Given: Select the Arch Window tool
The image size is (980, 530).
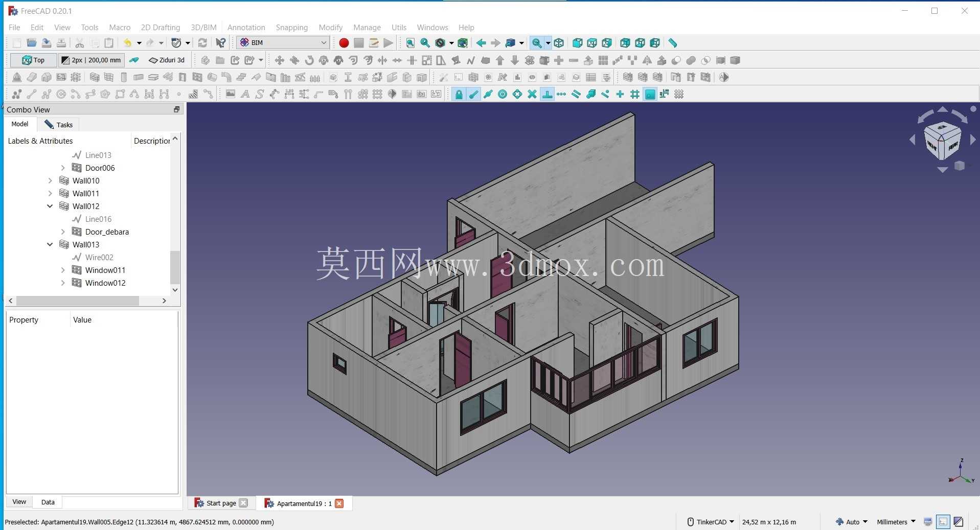Looking at the screenshot, I should pos(197,77).
